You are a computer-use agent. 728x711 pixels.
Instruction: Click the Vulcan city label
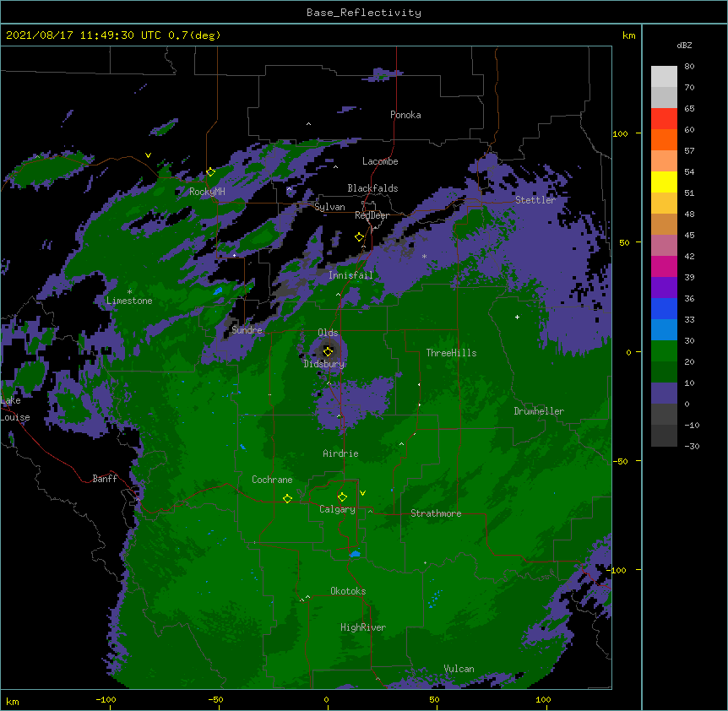pyautogui.click(x=459, y=669)
